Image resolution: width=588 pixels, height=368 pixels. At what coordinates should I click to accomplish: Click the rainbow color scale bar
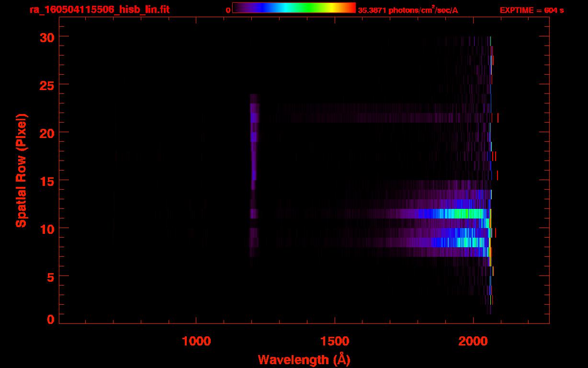pyautogui.click(x=294, y=8)
